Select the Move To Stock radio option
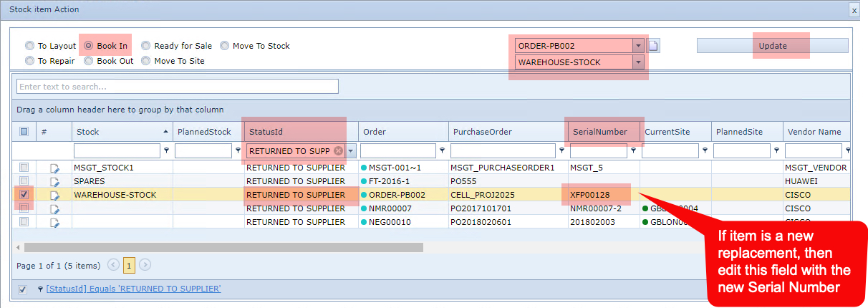Image resolution: width=868 pixels, height=308 pixels. point(225,46)
